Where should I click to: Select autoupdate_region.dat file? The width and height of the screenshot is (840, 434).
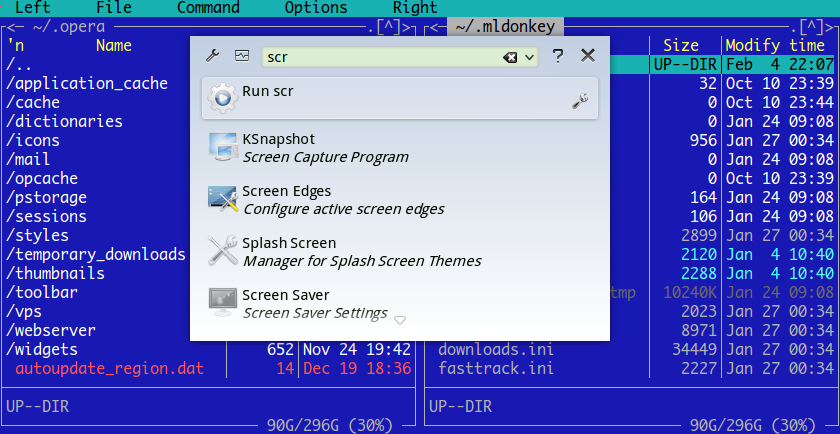click(109, 369)
